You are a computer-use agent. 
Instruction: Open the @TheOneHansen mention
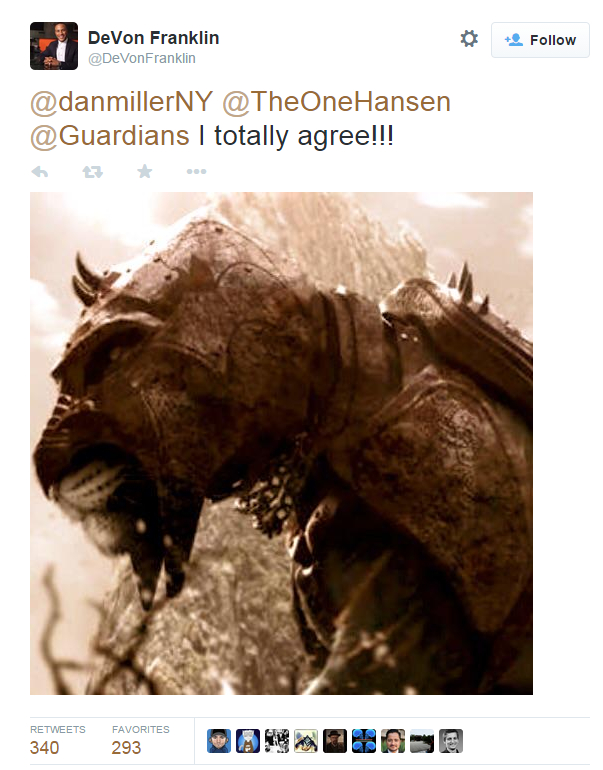coord(336,102)
